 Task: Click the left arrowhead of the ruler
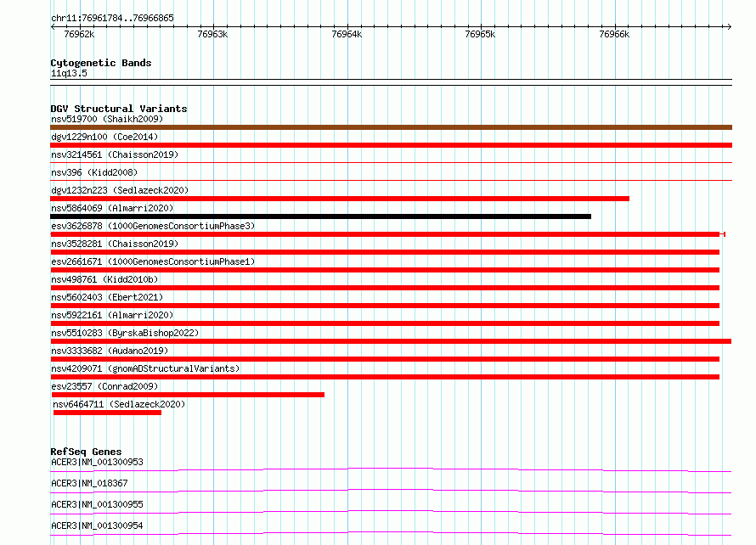click(53, 26)
